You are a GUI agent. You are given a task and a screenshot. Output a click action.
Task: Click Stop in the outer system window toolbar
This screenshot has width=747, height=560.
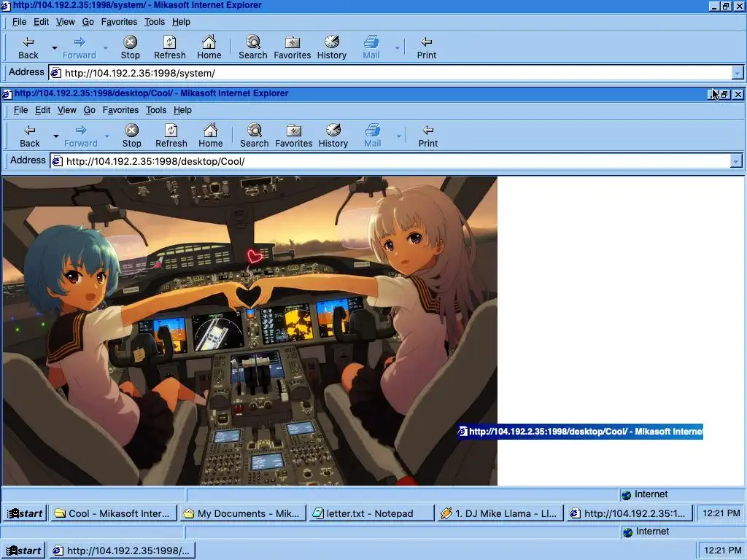click(x=130, y=48)
